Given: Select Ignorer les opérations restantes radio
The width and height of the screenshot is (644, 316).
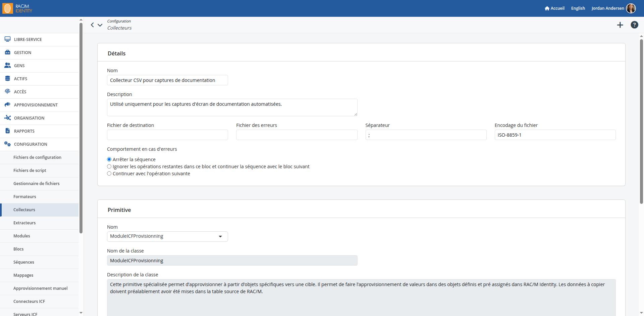Looking at the screenshot, I should pos(109,167).
